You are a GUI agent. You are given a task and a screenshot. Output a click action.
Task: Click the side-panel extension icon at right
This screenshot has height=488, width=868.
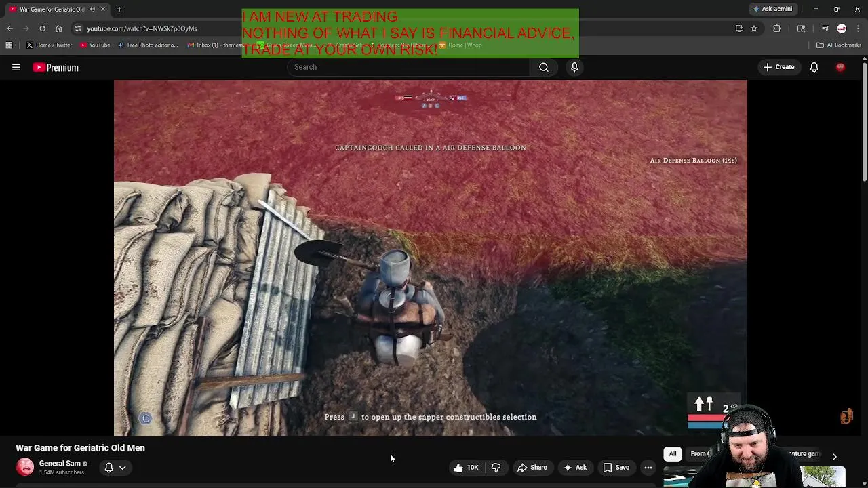pos(846,417)
